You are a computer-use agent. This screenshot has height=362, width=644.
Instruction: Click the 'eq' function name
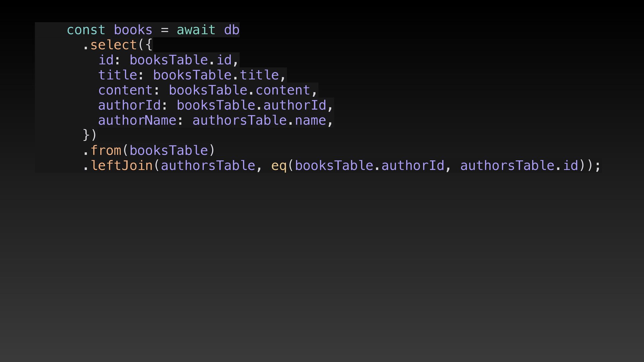[x=279, y=166]
